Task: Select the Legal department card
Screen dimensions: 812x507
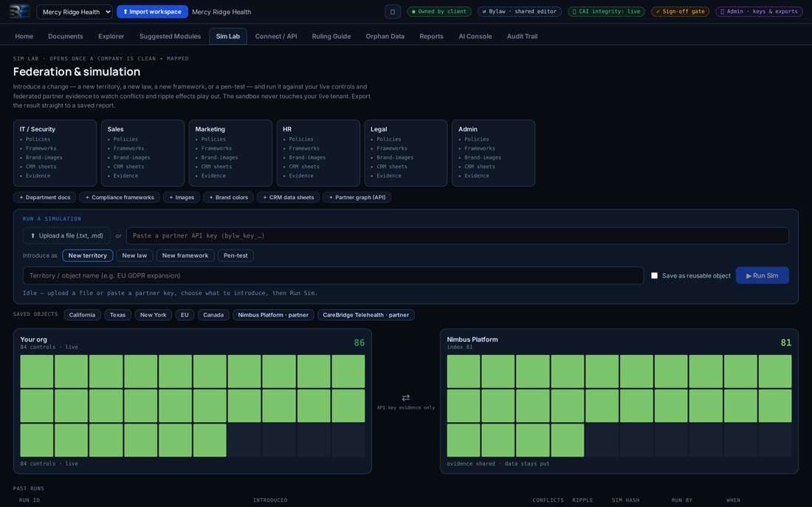Action: [x=405, y=153]
